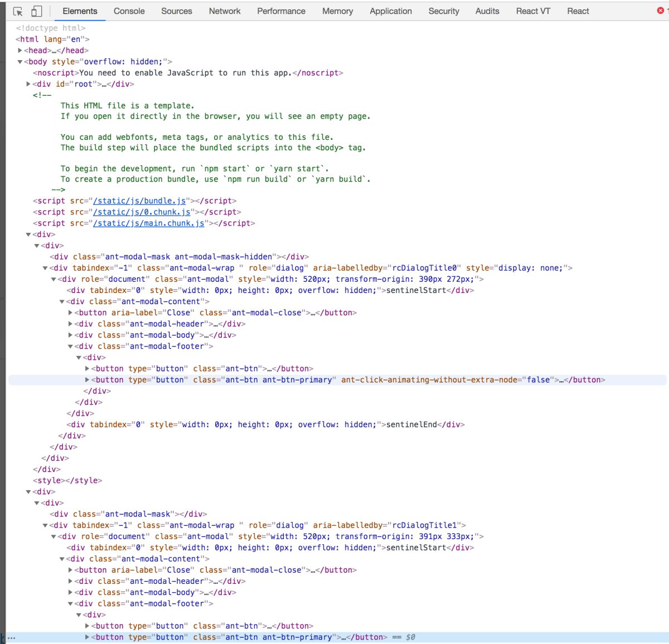Viewport: 669px width, 644px height.
Task: Select the ant-modal-mask-hidden div line
Action: (x=179, y=257)
